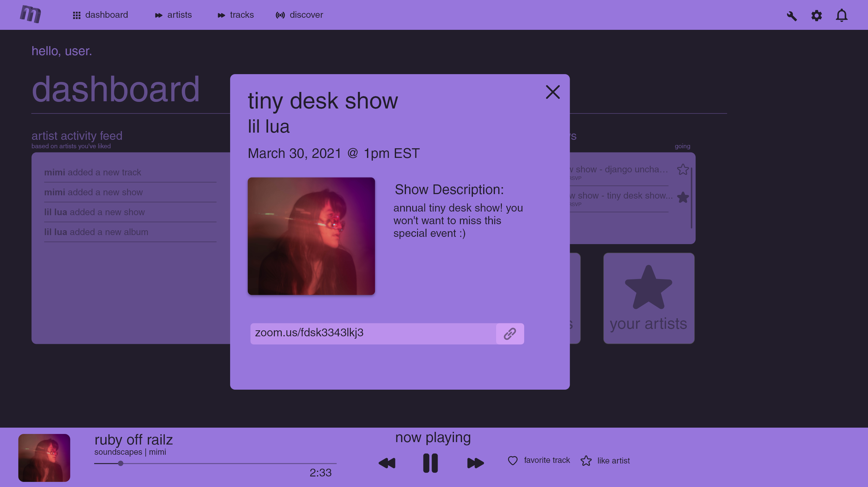
Task: Toggle the favorite track heart
Action: [512, 460]
